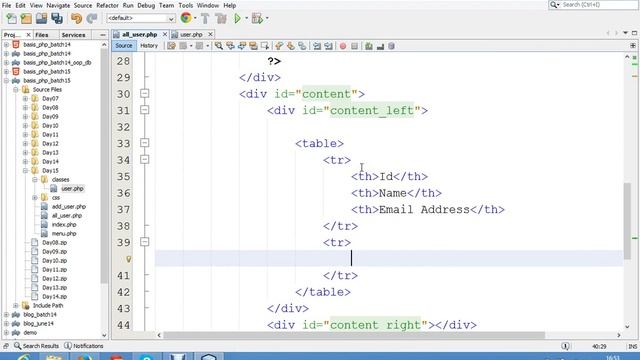Toggle the bookmark icon in editor toolbar
Viewport: 640px width, 360px height.
coord(302,46)
